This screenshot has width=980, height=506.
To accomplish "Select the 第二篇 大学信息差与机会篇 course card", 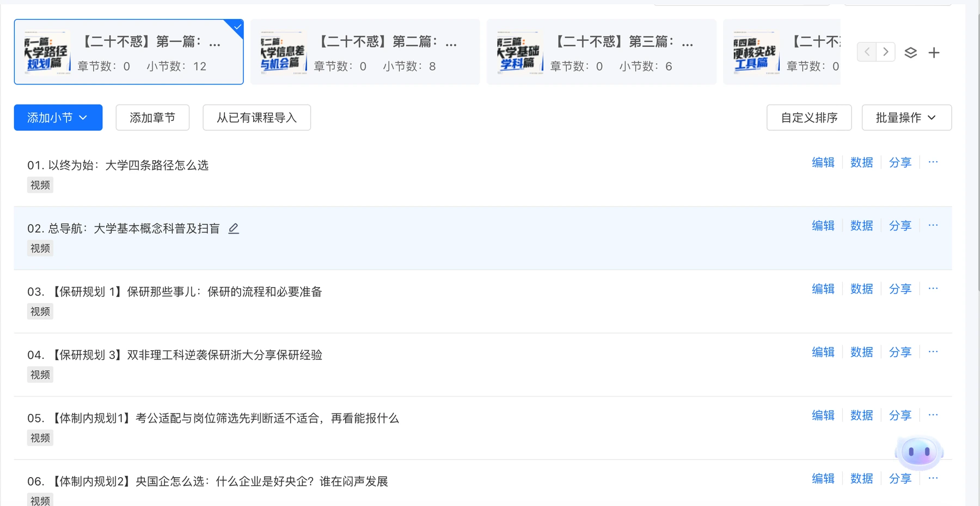I will [x=365, y=52].
